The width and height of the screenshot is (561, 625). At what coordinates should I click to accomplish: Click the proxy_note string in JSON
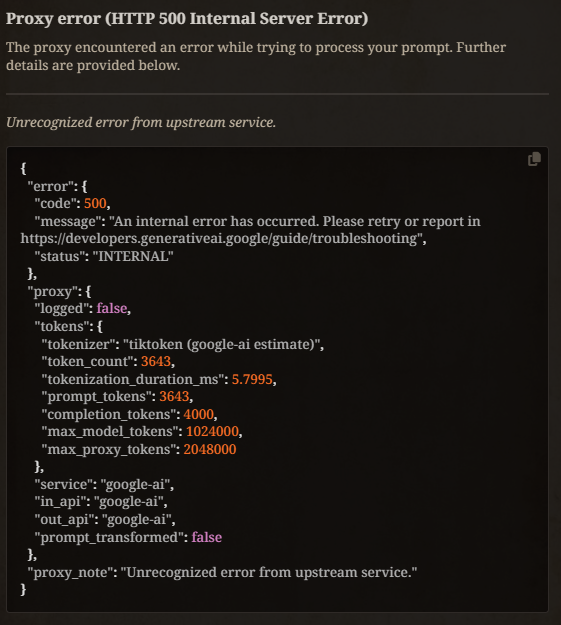coord(269,572)
